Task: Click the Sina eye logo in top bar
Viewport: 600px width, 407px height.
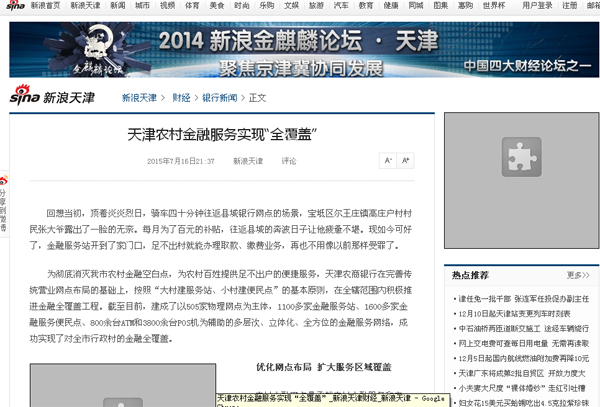Action: [15, 5]
